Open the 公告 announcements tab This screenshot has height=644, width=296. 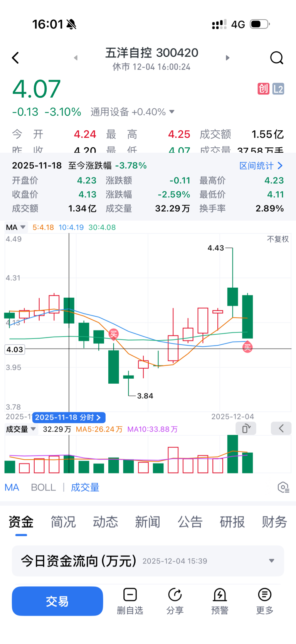pyautogui.click(x=190, y=522)
